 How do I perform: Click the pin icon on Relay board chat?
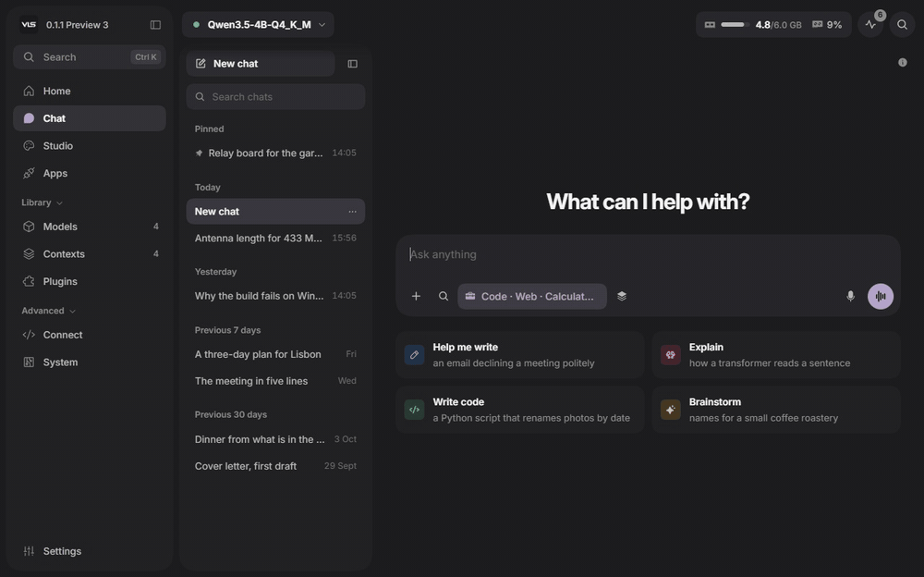click(200, 153)
